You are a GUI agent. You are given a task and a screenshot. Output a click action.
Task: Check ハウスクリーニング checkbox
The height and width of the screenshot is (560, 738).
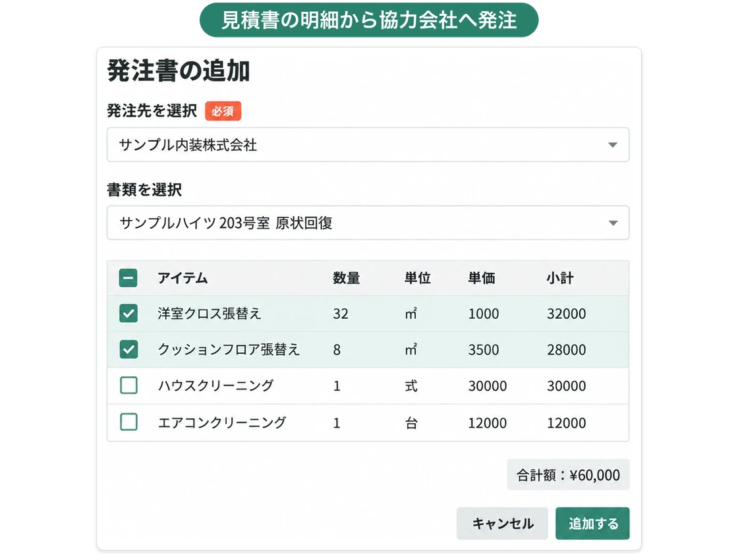pyautogui.click(x=128, y=385)
